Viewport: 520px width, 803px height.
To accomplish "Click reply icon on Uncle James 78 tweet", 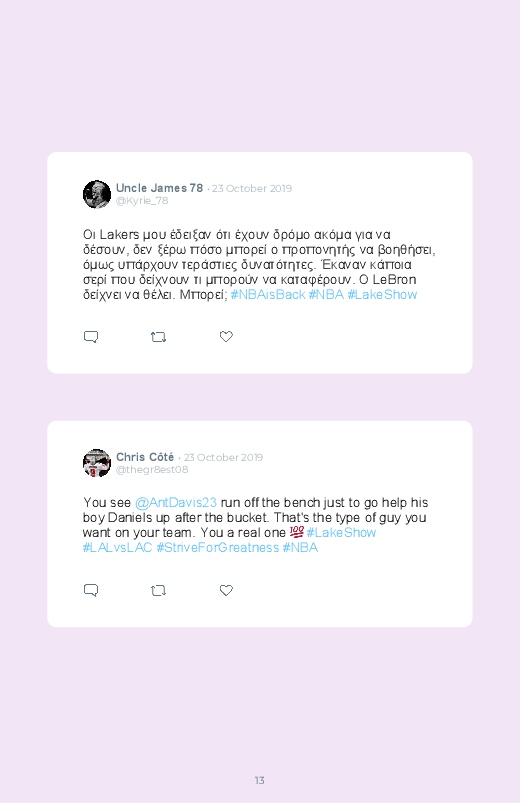I will (91, 337).
